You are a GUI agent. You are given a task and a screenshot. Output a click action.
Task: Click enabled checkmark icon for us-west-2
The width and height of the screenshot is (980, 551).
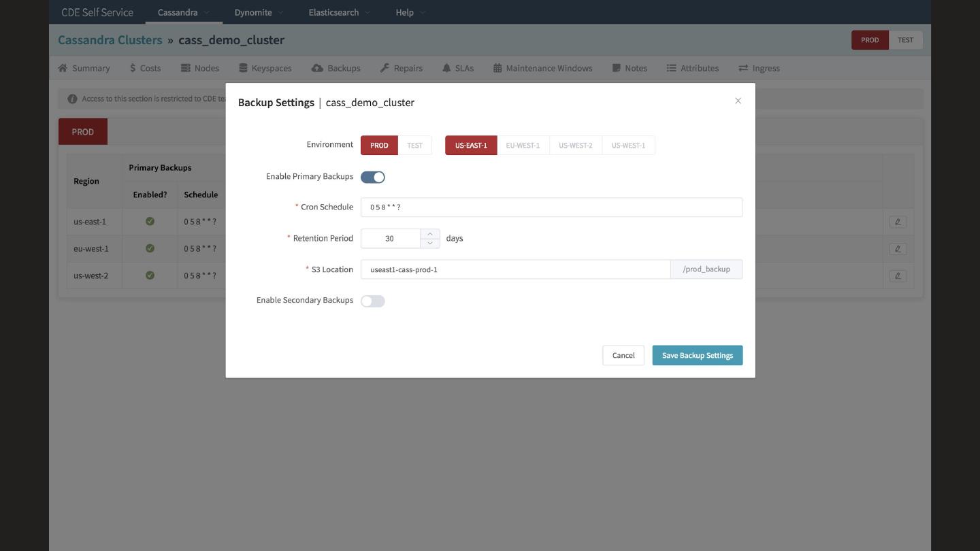(150, 275)
